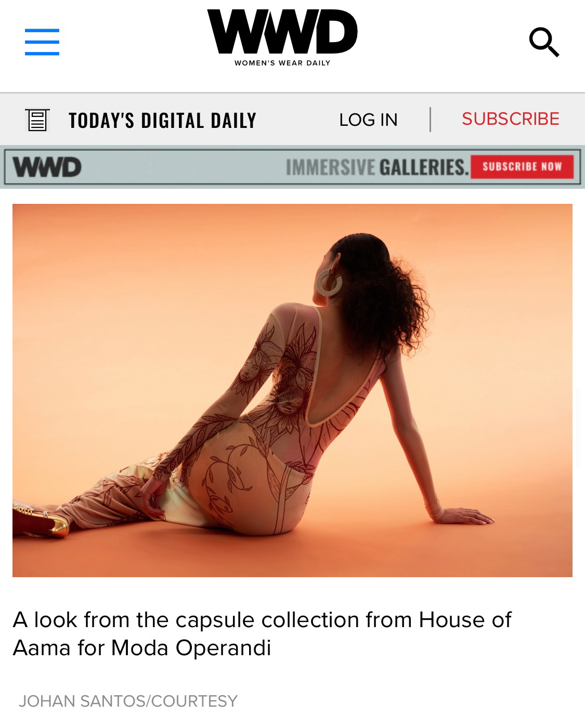This screenshot has height=728, width=585.
Task: Open the blue hamburger navigation menu
Action: coord(42,42)
